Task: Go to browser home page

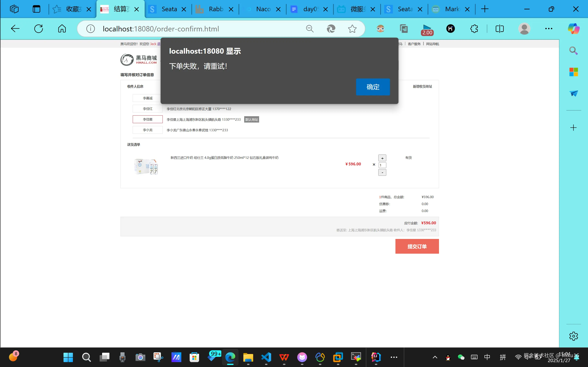Action: 62,29
